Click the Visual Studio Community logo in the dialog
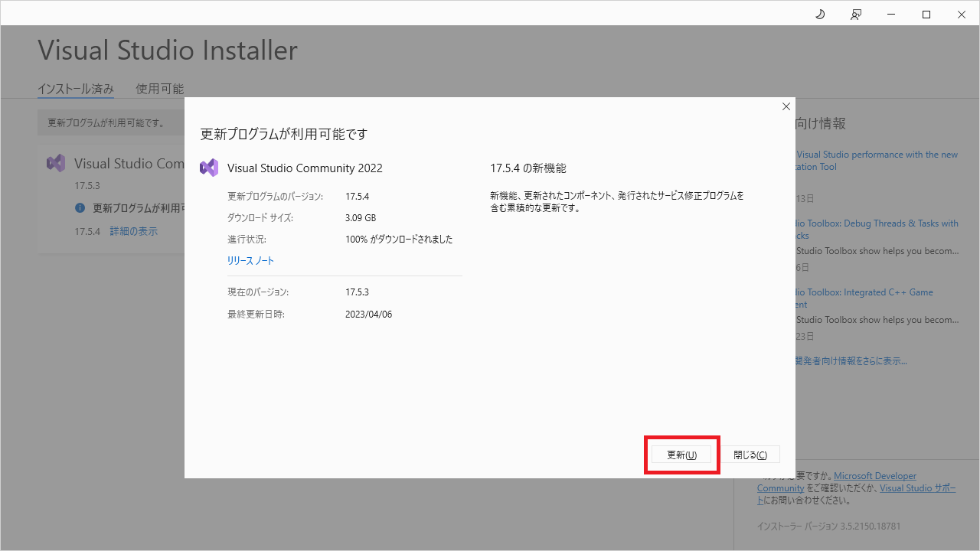This screenshot has width=980, height=551. point(208,167)
